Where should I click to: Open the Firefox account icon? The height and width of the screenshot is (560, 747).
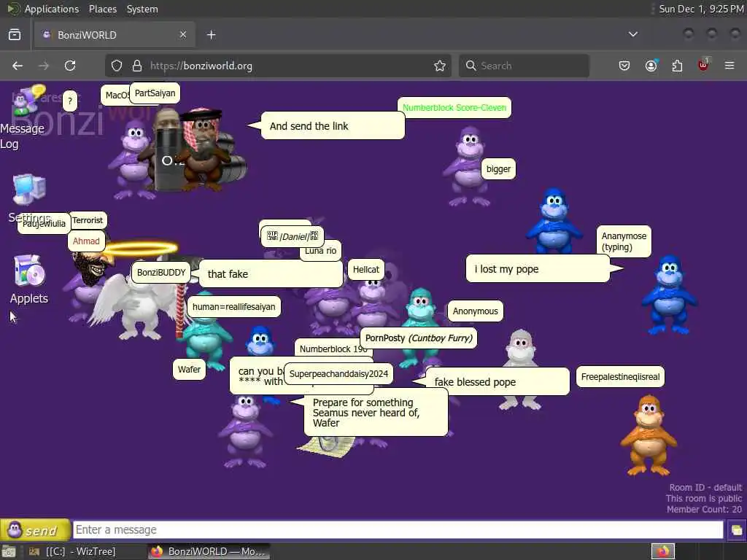click(651, 66)
